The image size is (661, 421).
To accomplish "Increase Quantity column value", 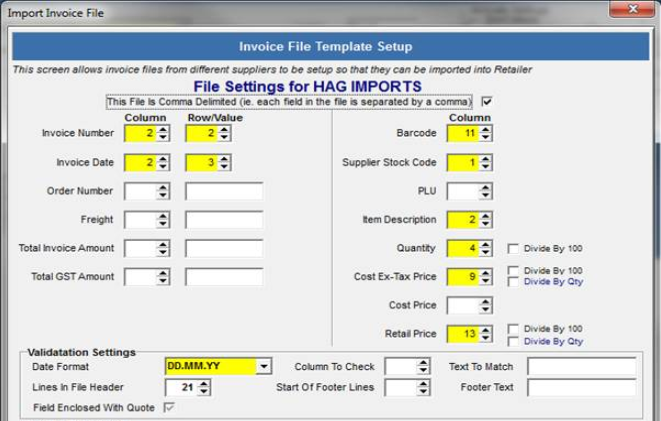I will coord(486,244).
